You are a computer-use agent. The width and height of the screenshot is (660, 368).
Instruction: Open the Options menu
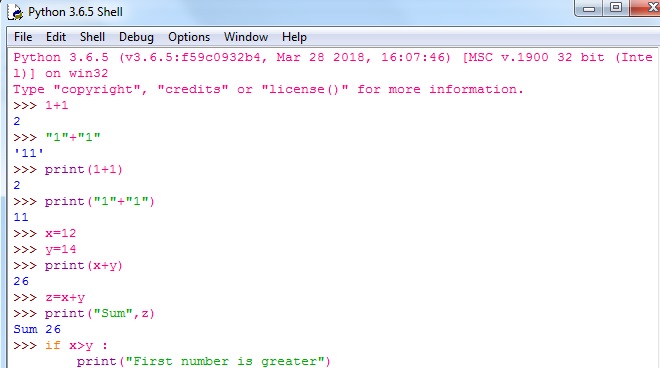(189, 37)
